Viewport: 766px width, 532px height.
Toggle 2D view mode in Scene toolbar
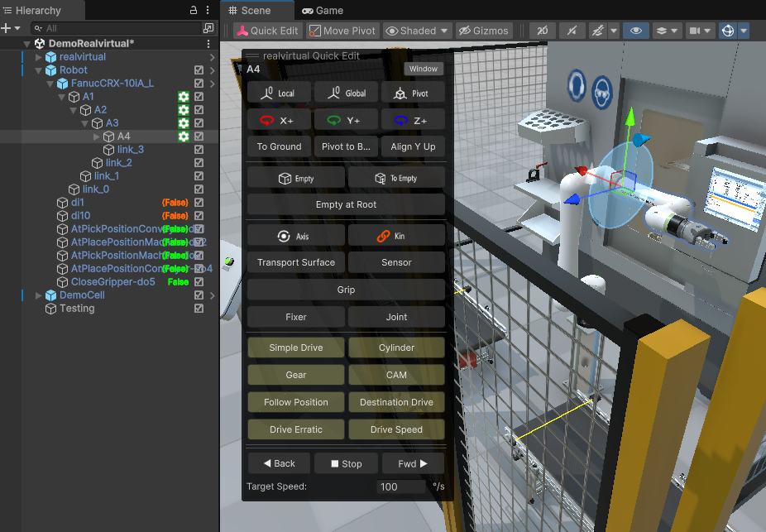(x=542, y=30)
